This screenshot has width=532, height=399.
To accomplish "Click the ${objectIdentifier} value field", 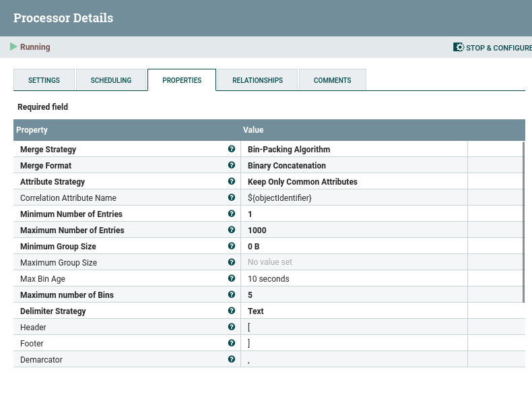I will point(279,198).
